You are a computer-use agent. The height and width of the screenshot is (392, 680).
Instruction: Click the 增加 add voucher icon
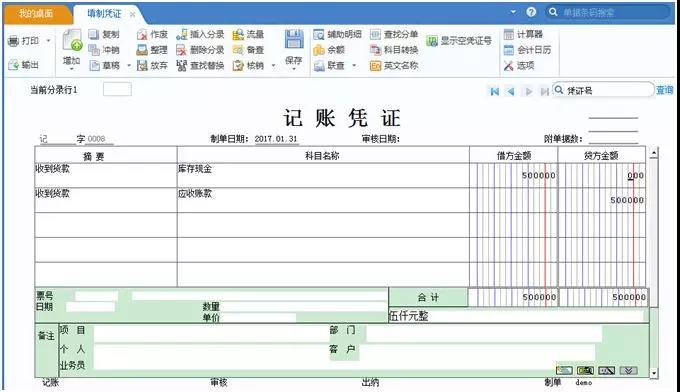click(72, 40)
